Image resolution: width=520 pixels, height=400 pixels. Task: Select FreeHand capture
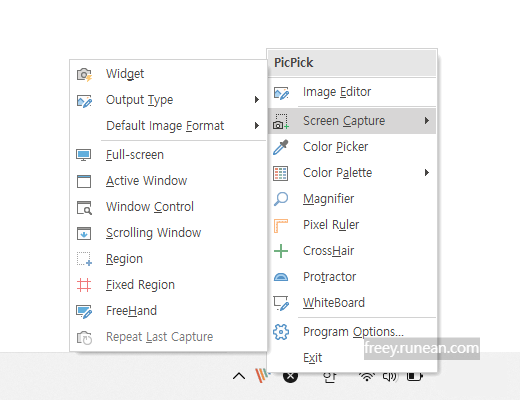point(168,311)
